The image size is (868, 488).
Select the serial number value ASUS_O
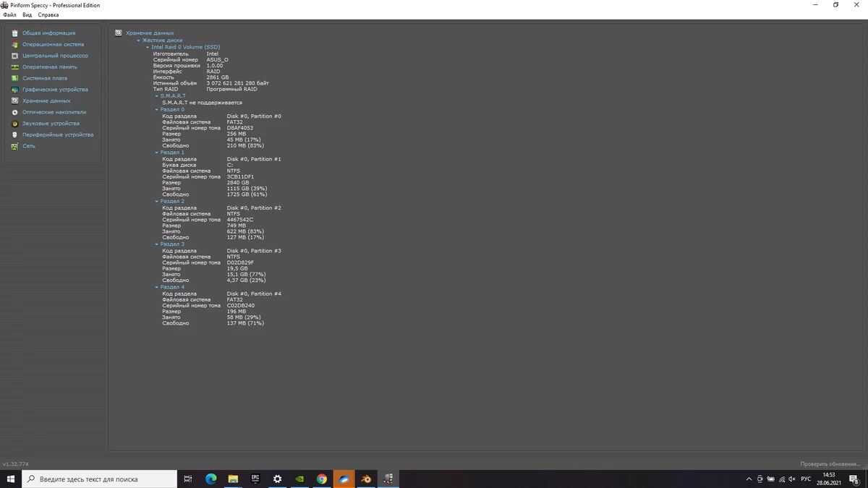click(217, 60)
